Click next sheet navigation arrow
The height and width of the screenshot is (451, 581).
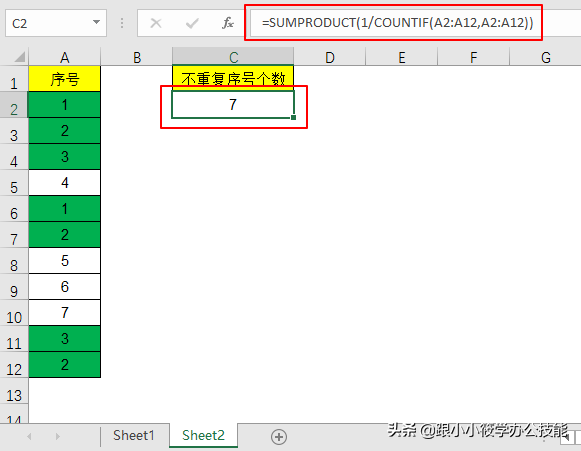click(57, 437)
